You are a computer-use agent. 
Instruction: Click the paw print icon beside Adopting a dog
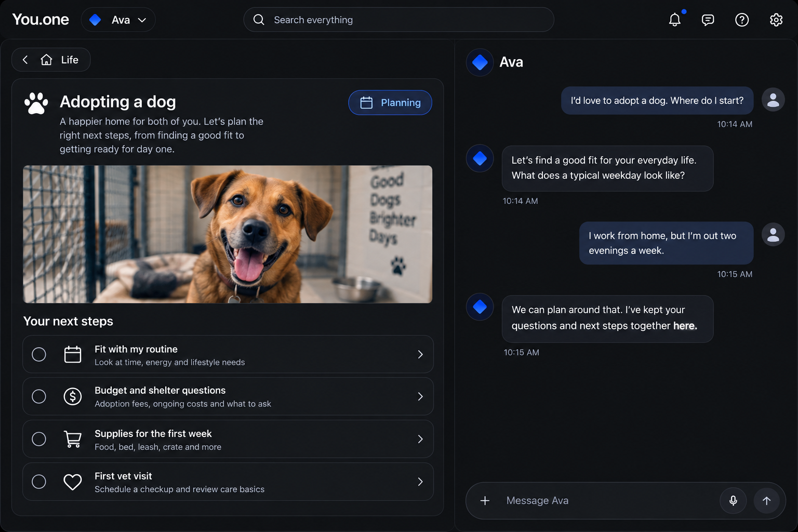pyautogui.click(x=36, y=103)
